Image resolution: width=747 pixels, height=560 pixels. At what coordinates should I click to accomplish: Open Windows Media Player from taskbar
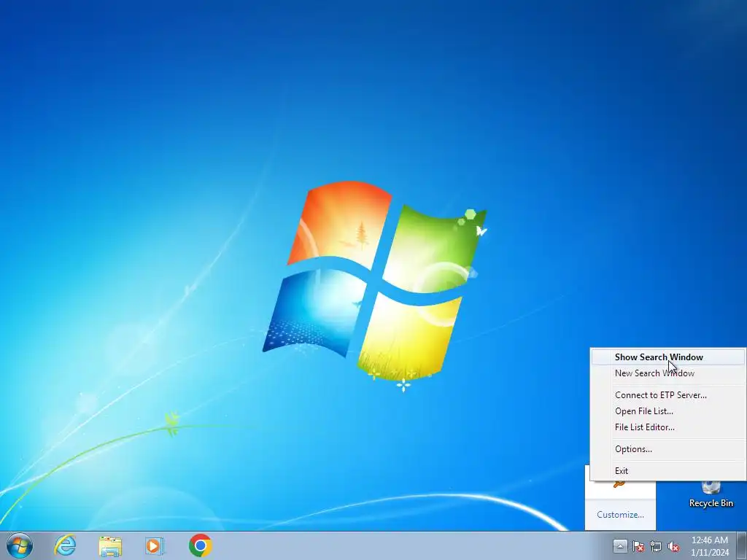(155, 545)
